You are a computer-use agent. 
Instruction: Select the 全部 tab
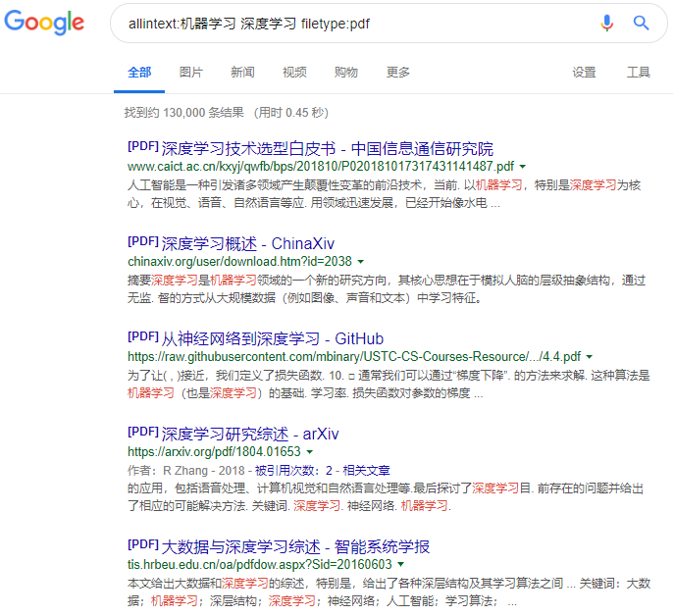point(139,73)
